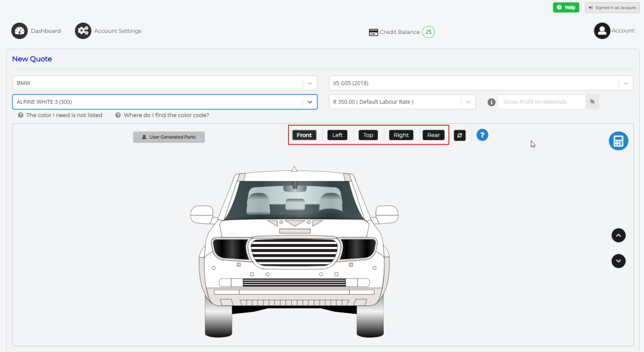Click the Account profile icon
Image resolution: width=644 pixels, height=352 pixels.
(602, 31)
